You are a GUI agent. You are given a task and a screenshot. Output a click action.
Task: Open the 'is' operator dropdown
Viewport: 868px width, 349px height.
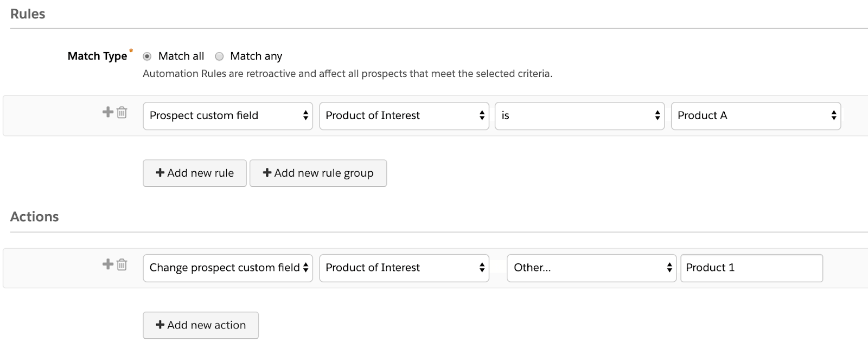click(579, 116)
